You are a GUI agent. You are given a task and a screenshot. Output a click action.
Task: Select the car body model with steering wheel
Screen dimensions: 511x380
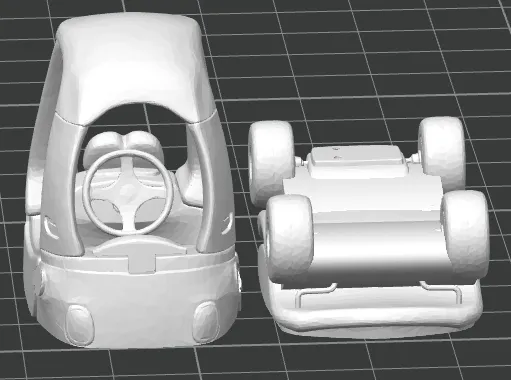tap(132, 180)
